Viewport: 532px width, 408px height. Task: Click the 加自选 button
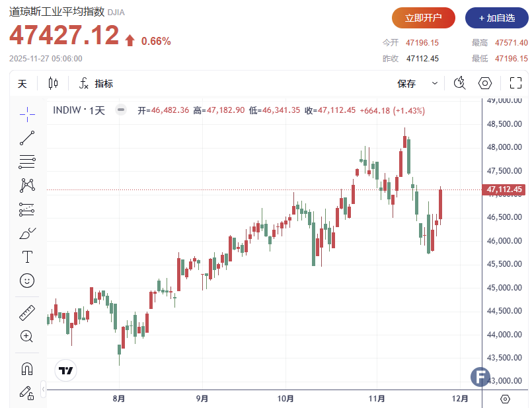[496, 18]
